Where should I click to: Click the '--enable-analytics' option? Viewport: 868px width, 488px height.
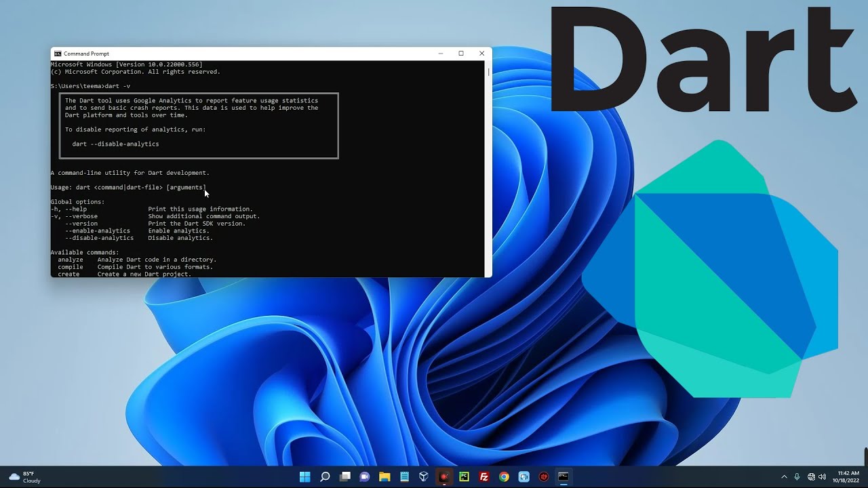coord(98,231)
